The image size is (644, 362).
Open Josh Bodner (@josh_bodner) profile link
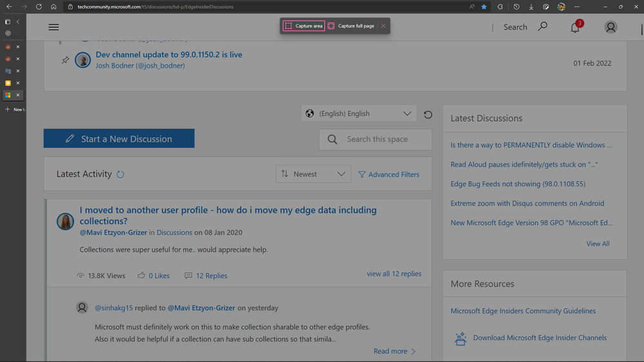point(140,66)
